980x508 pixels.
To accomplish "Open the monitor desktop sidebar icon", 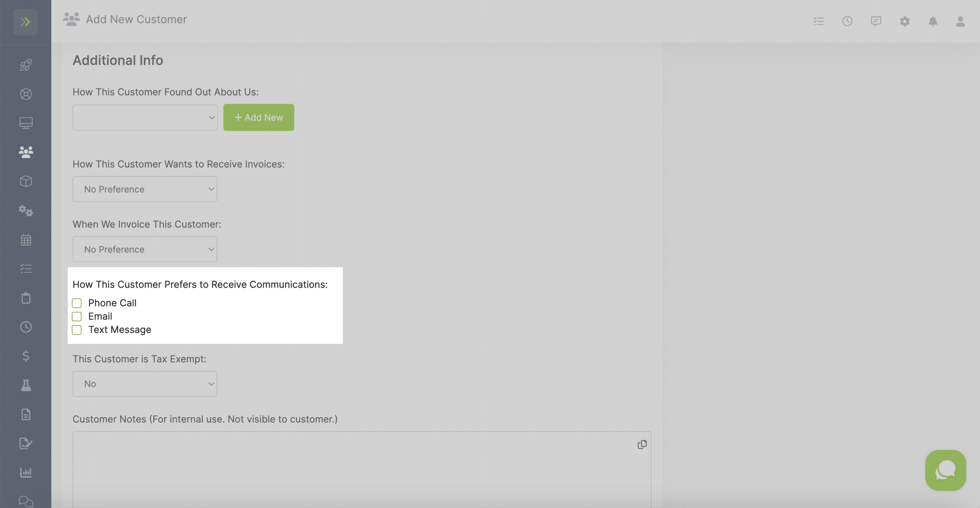I will click(x=26, y=123).
